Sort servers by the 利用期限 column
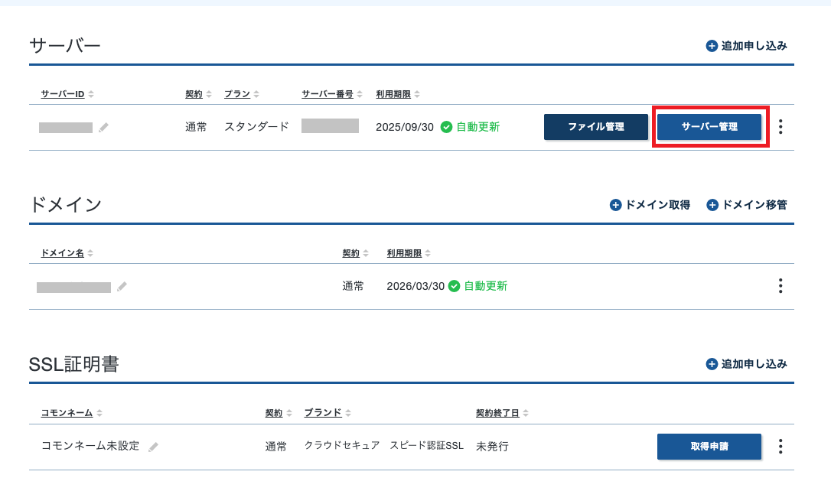 coord(397,94)
